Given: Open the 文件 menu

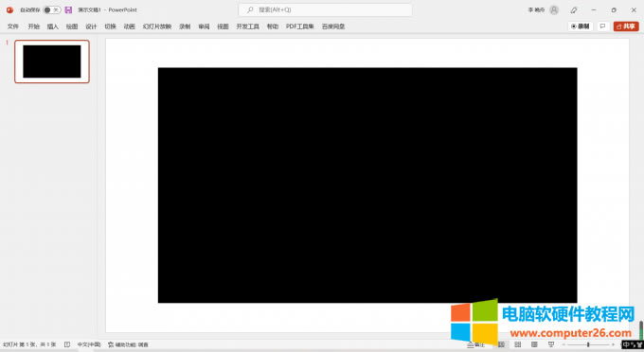Looking at the screenshot, I should click(13, 26).
